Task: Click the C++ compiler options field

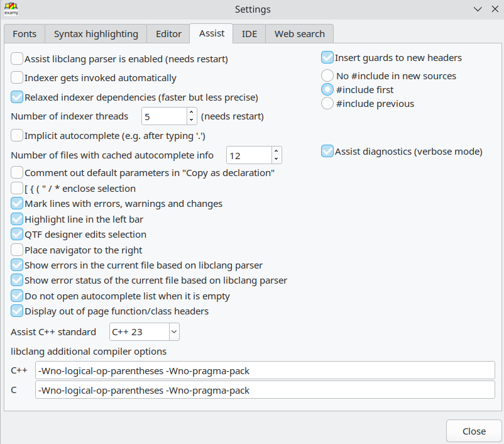Action: click(265, 370)
